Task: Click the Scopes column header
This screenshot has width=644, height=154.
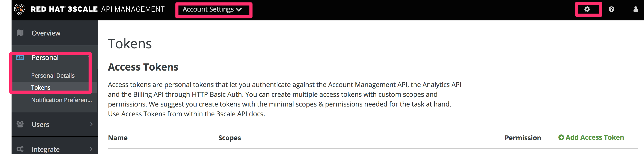Action: click(x=229, y=138)
